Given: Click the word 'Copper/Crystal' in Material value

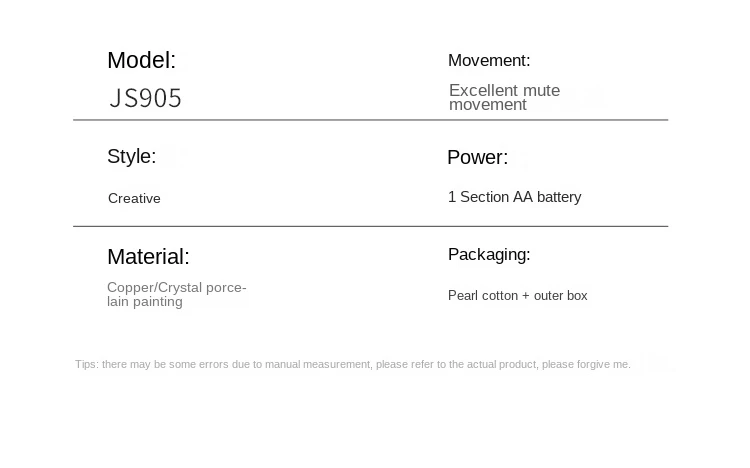Looking at the screenshot, I should [154, 288].
